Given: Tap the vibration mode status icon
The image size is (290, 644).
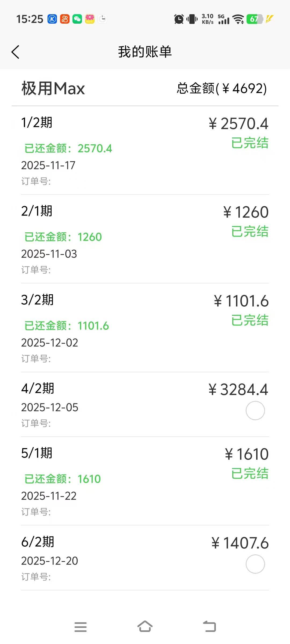Looking at the screenshot, I should click(192, 19).
